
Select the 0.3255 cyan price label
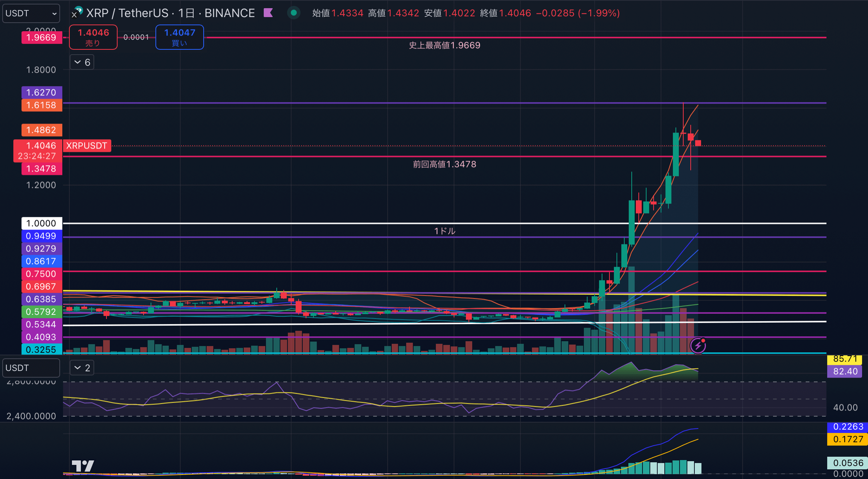[42, 349]
